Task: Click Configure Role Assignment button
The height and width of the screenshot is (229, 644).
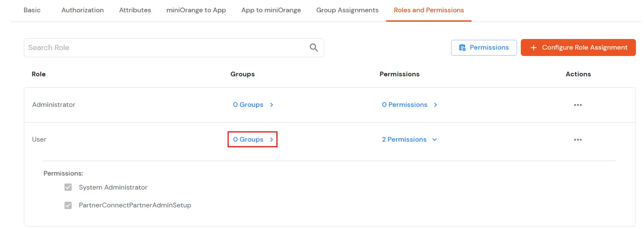Action: pyautogui.click(x=578, y=47)
